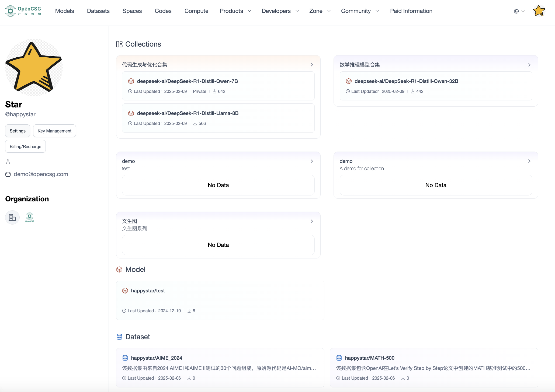555x392 pixels.
Task: Open the happystar/MATH-500 dataset link
Action: (369, 358)
